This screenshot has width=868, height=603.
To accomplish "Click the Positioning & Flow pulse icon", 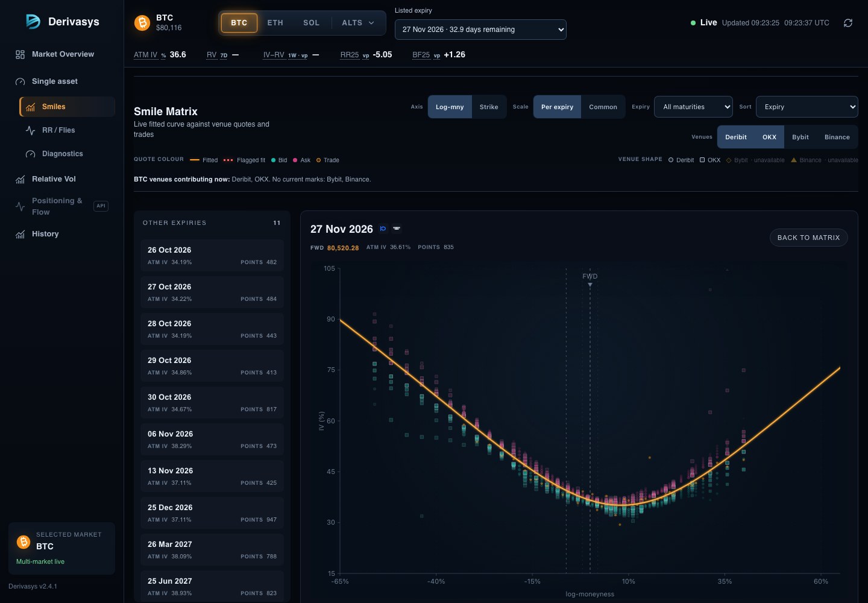I will point(20,206).
